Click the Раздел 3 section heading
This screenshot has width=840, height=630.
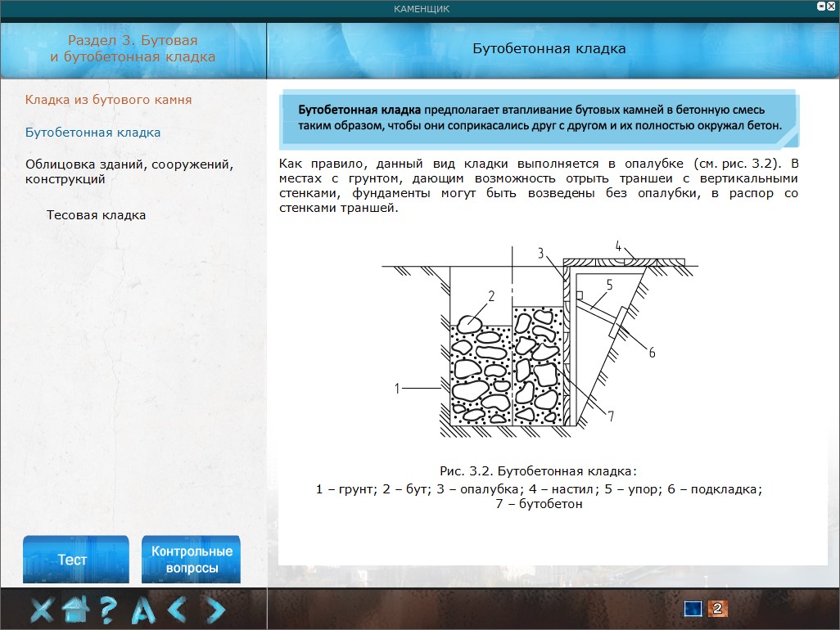click(133, 48)
